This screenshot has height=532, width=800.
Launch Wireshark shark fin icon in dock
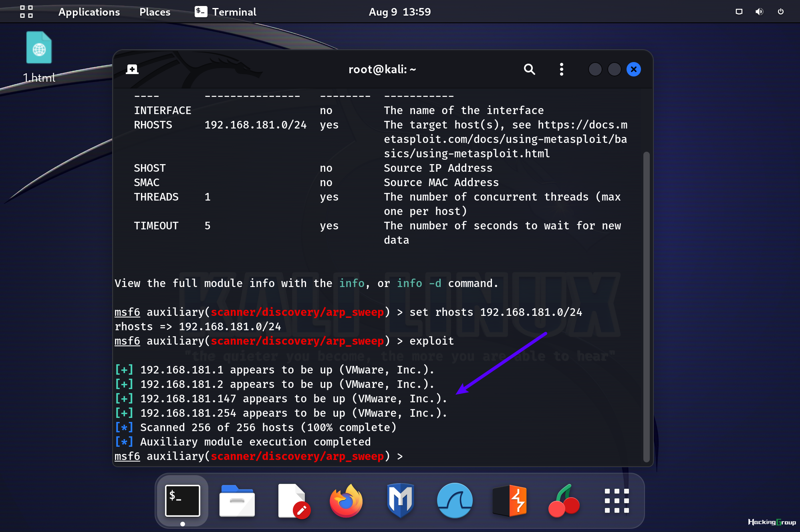(x=455, y=500)
